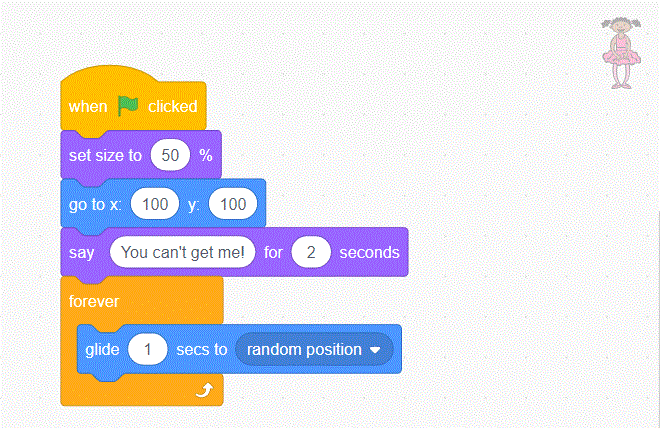The height and width of the screenshot is (428, 660).
Task: Click the "set size to" block label
Action: tap(105, 156)
